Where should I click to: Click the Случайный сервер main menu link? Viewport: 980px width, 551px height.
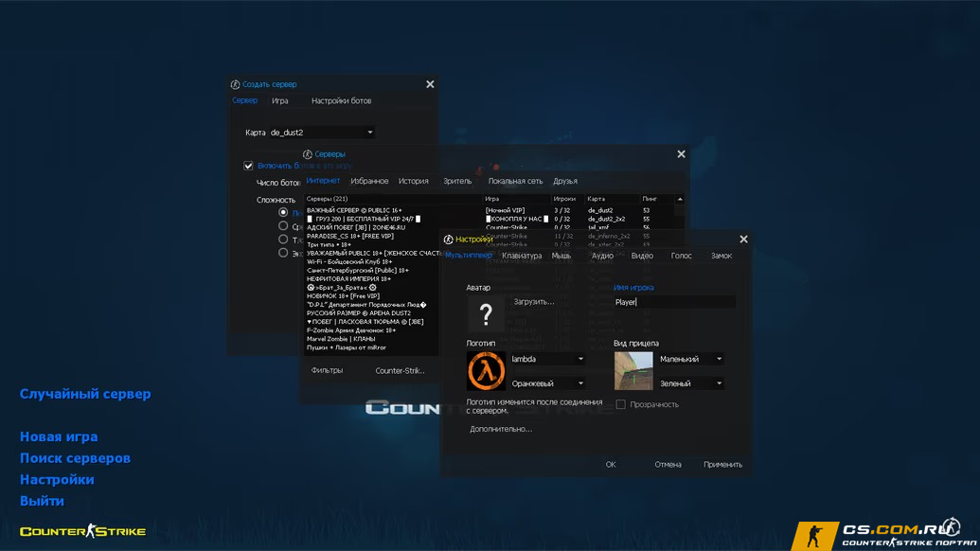(x=85, y=394)
